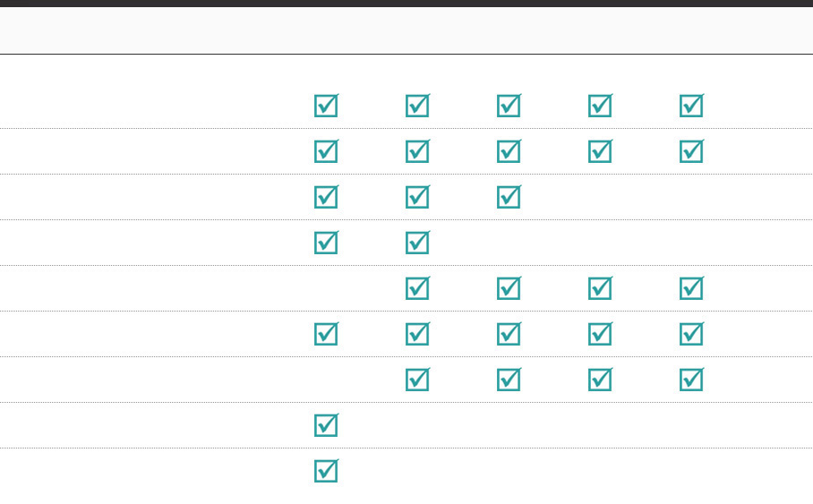The width and height of the screenshot is (813, 504).
Task: Uncheck fourth-row checkbox in the second column
Action: point(417,243)
